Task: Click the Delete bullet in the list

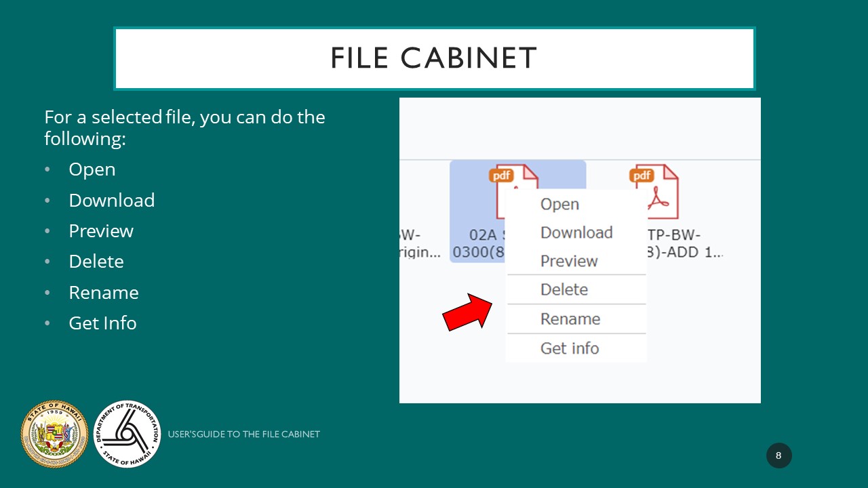Action: (96, 262)
